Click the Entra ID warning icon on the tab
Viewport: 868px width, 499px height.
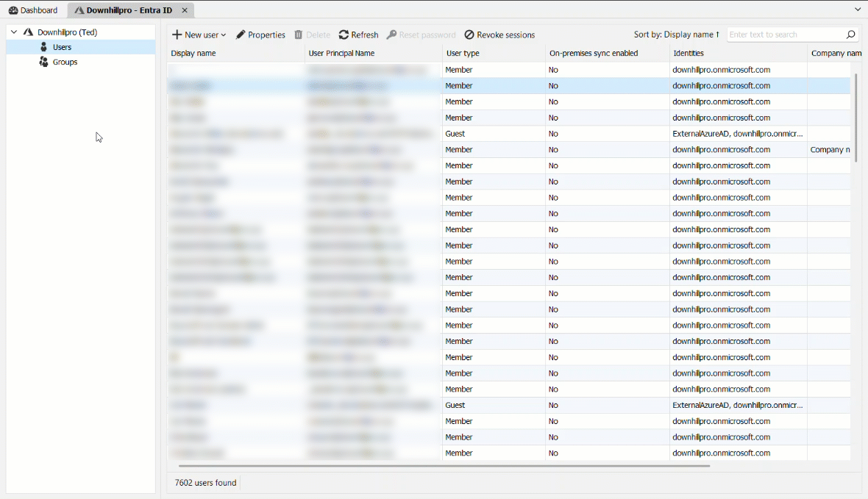[x=78, y=10]
